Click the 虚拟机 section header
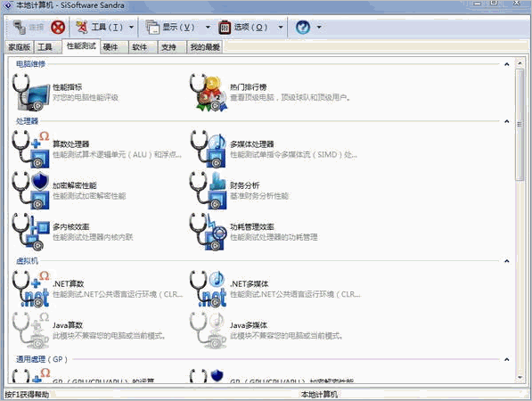This screenshot has height=401, width=532. coord(27,260)
